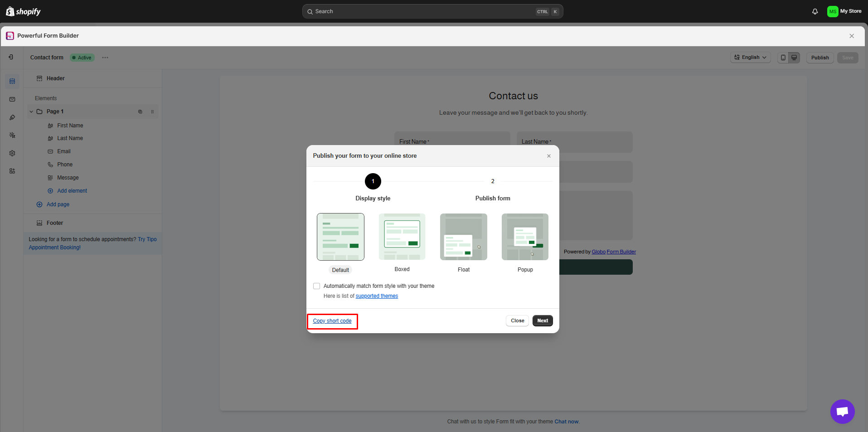Click the duplicate icon next to Page 1
The image size is (868, 432).
140,112
